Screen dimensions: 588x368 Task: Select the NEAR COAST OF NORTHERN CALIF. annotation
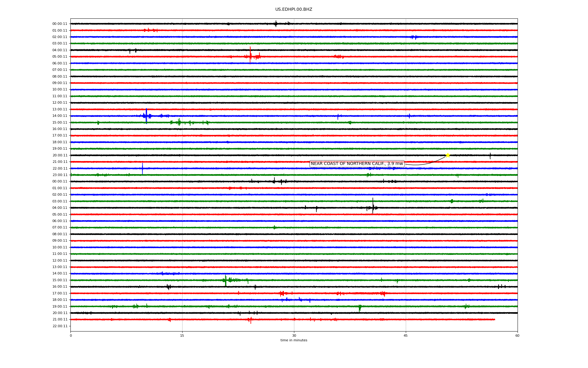[357, 164]
